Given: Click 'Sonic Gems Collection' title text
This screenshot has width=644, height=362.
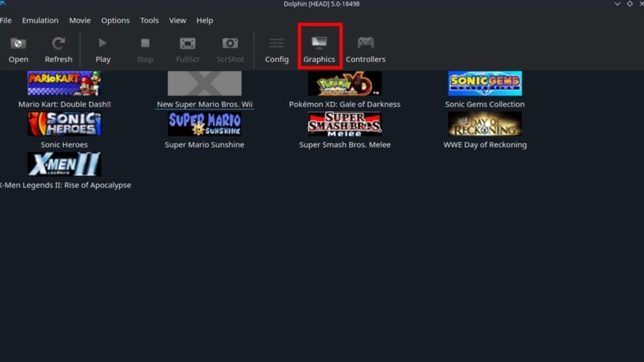Looking at the screenshot, I should pos(485,104).
